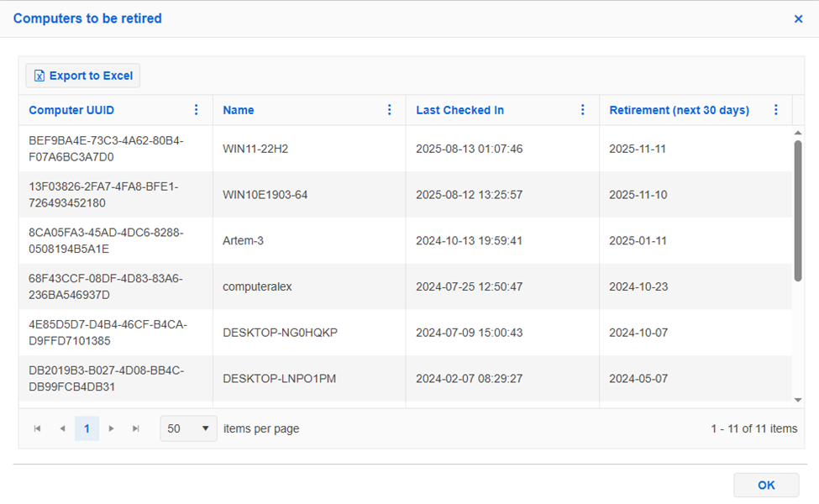The width and height of the screenshot is (819, 504).
Task: Select page number 1
Action: pyautogui.click(x=87, y=428)
